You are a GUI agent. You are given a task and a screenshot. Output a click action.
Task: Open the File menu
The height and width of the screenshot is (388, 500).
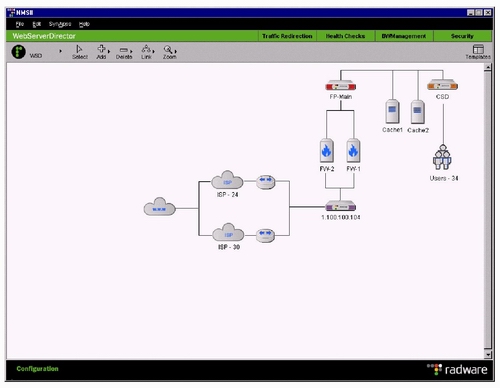20,24
